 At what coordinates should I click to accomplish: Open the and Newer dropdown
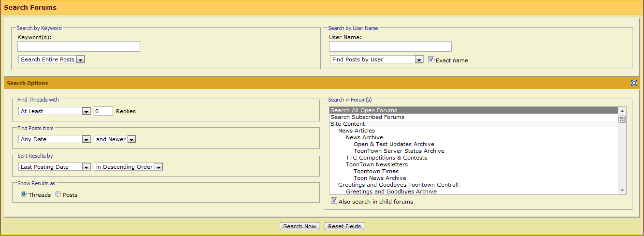[115, 139]
